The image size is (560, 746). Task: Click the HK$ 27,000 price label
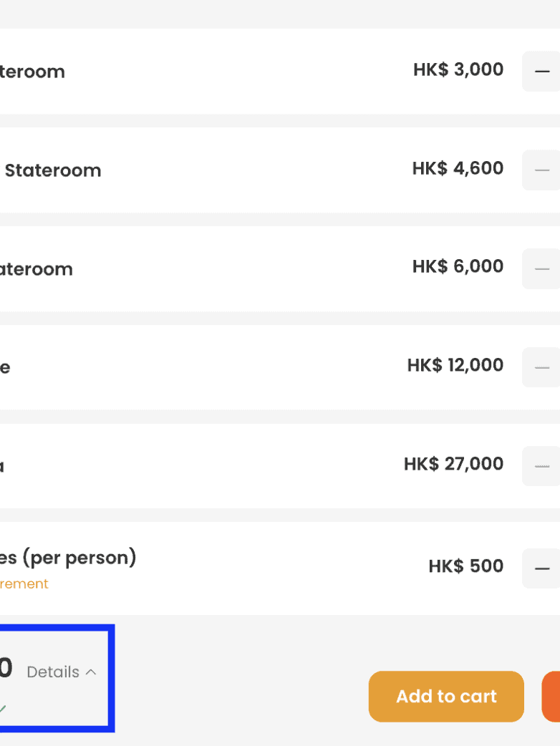pyautogui.click(x=453, y=464)
